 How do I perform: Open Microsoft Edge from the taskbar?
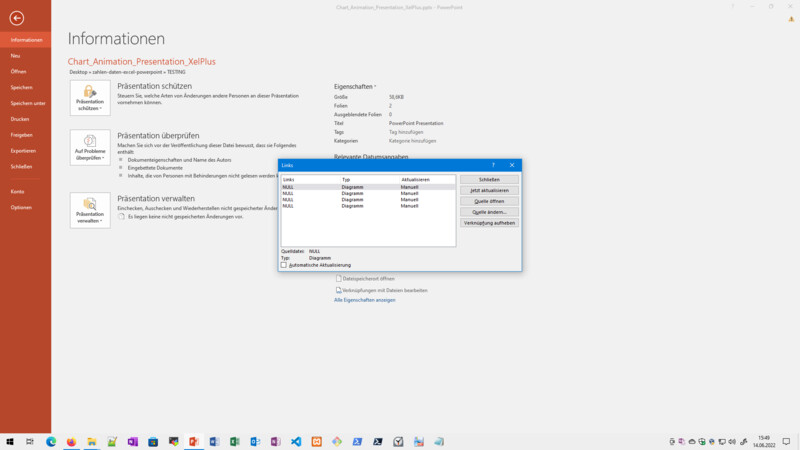[x=51, y=441]
